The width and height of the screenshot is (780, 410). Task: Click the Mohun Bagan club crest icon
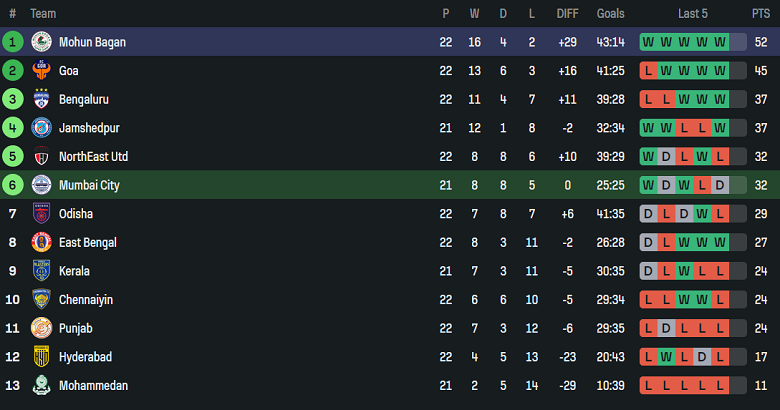click(41, 42)
